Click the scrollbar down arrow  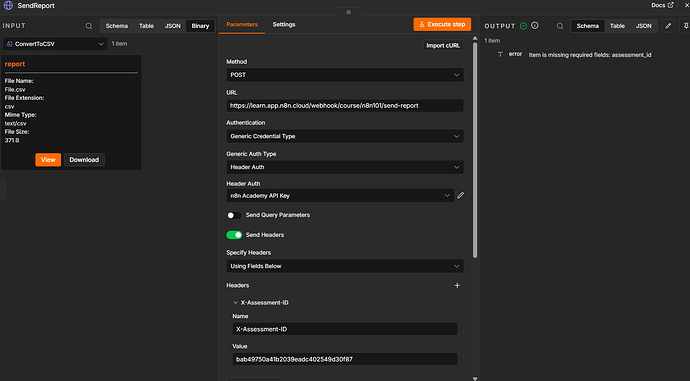pos(475,378)
